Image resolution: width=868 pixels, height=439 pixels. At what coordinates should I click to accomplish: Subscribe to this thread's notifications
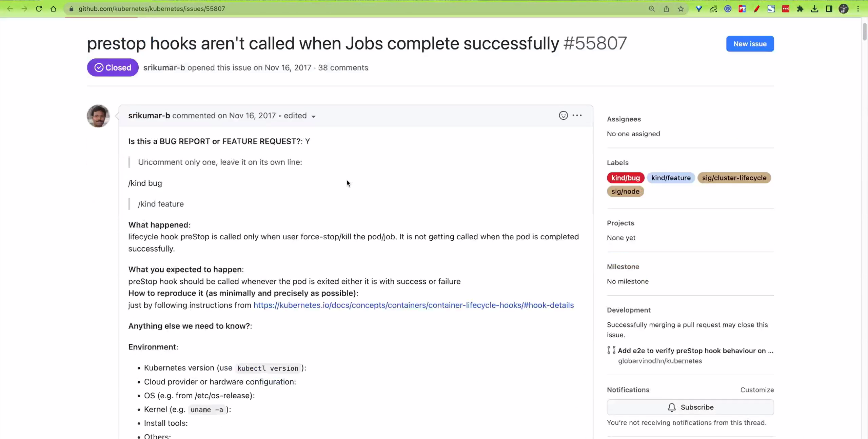(x=690, y=407)
